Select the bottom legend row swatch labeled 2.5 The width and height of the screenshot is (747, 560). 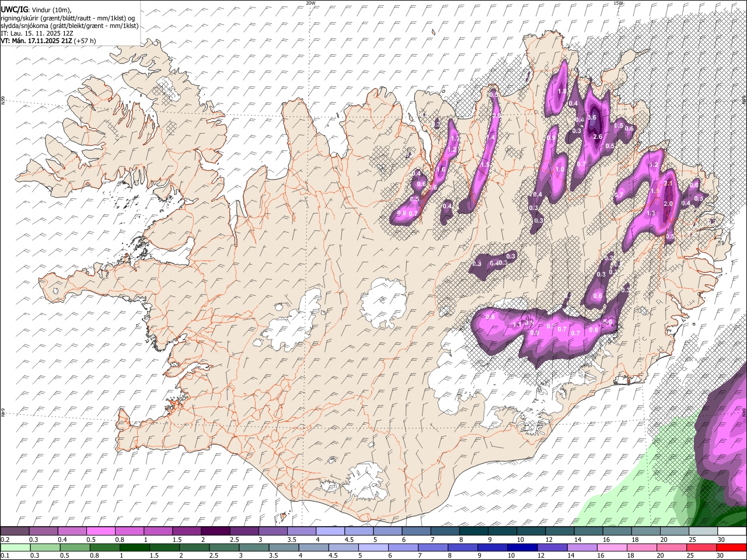pos(224,547)
